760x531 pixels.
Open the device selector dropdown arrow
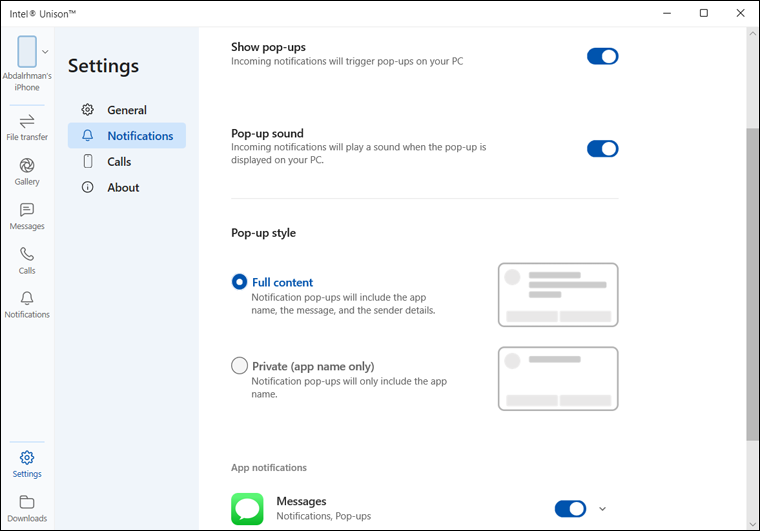tap(45, 52)
